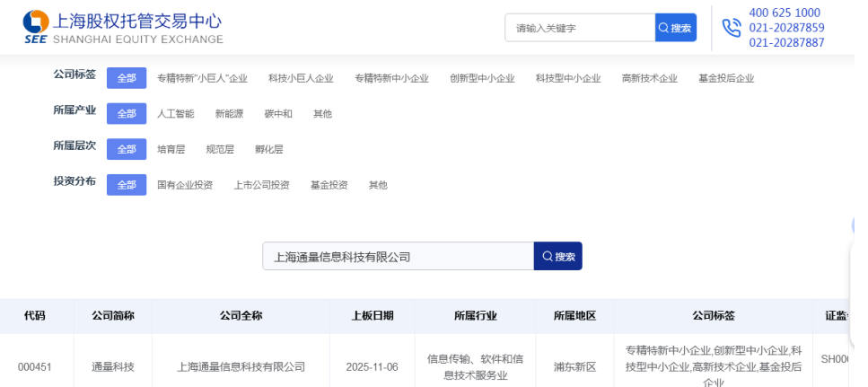
Task: Filter by 基金投资 distribution
Action: click(329, 185)
